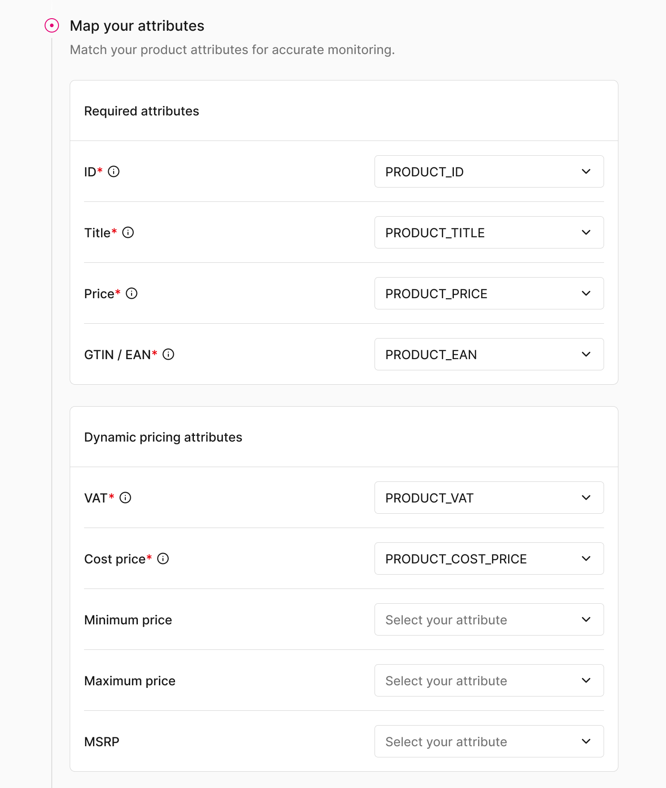Click the info icon next to ID

pyautogui.click(x=114, y=171)
